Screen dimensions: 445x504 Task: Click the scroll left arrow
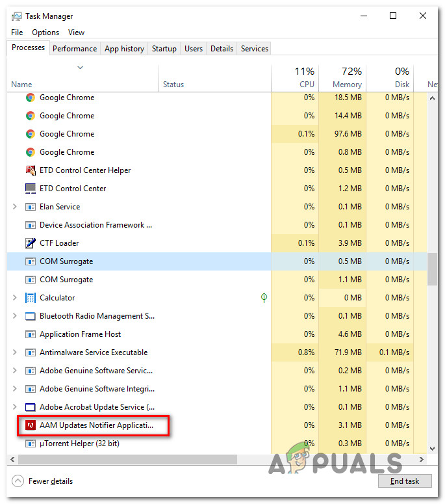point(12,459)
